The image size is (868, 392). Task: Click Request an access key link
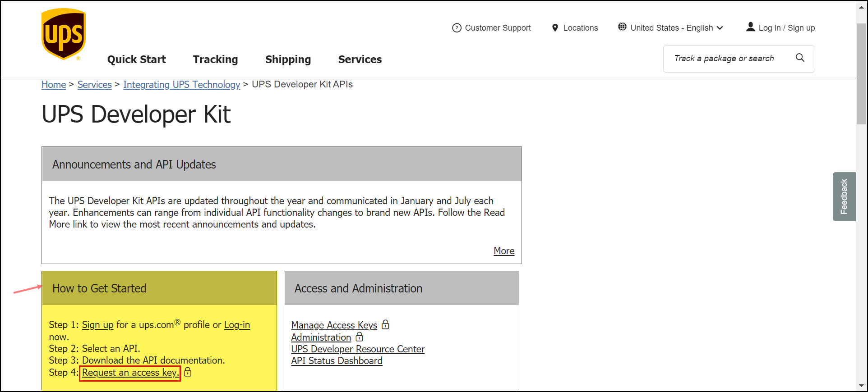click(x=130, y=373)
